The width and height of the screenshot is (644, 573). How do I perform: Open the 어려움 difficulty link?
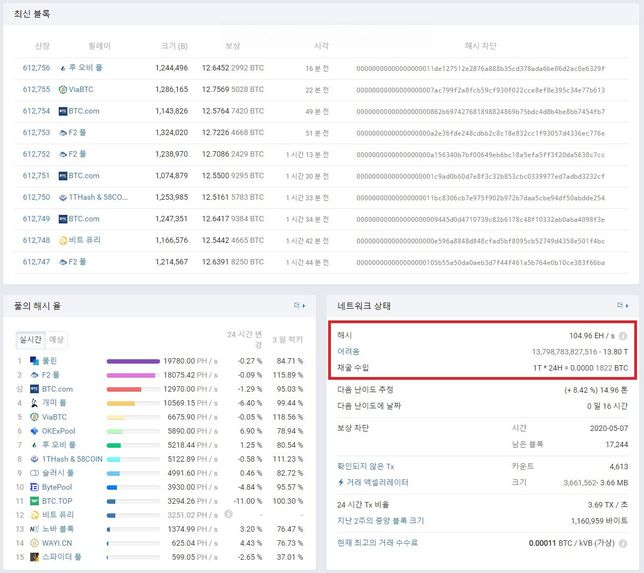[348, 352]
